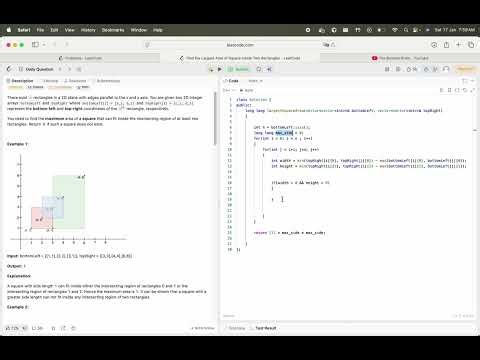Toggle the Auto setting in the editor
This screenshot has width=480, height=360.
[x=247, y=90]
